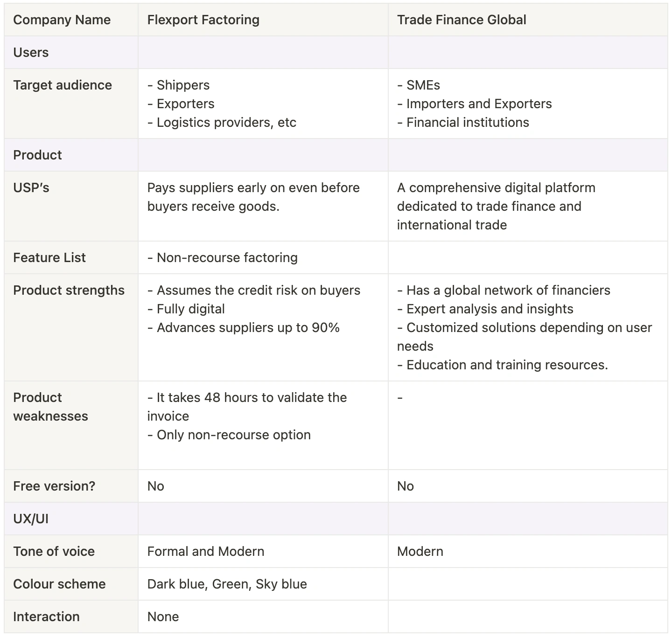672x637 pixels.
Task: Click the "Assumes the credit risk" strengths cell
Action: click(x=254, y=309)
